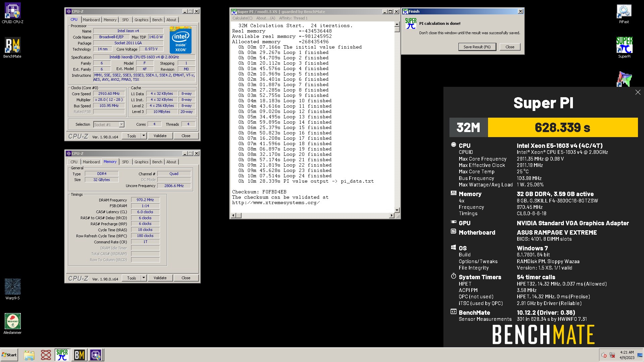This screenshot has width=644, height=362.
Task: Click the network tray icon
Action: [612, 355]
